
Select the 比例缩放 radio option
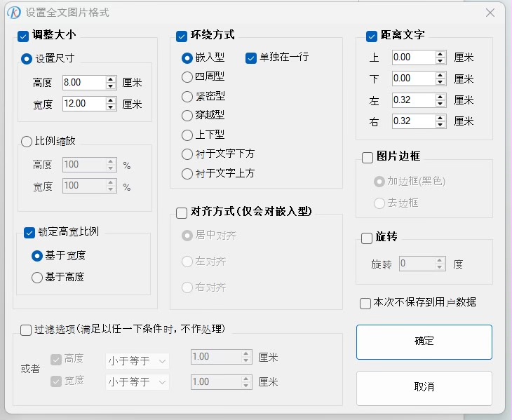pyautogui.click(x=27, y=142)
